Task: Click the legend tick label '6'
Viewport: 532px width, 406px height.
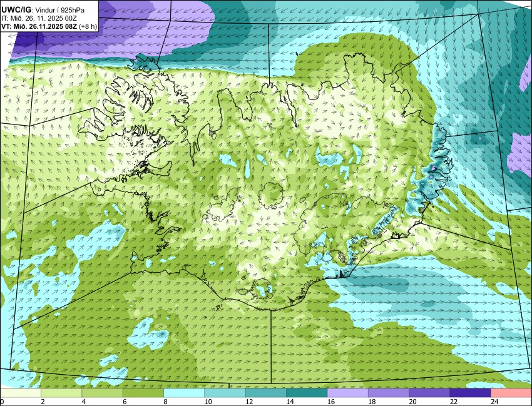Action: coord(124,402)
